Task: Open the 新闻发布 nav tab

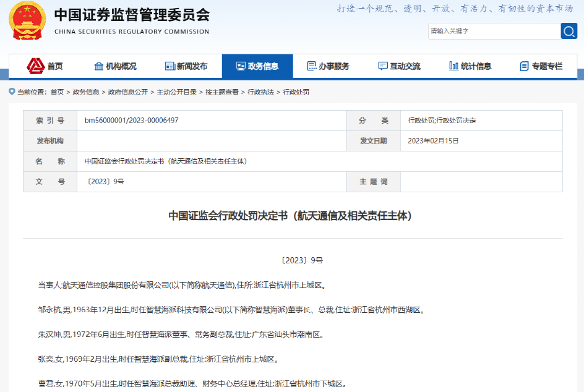Action: 186,66
